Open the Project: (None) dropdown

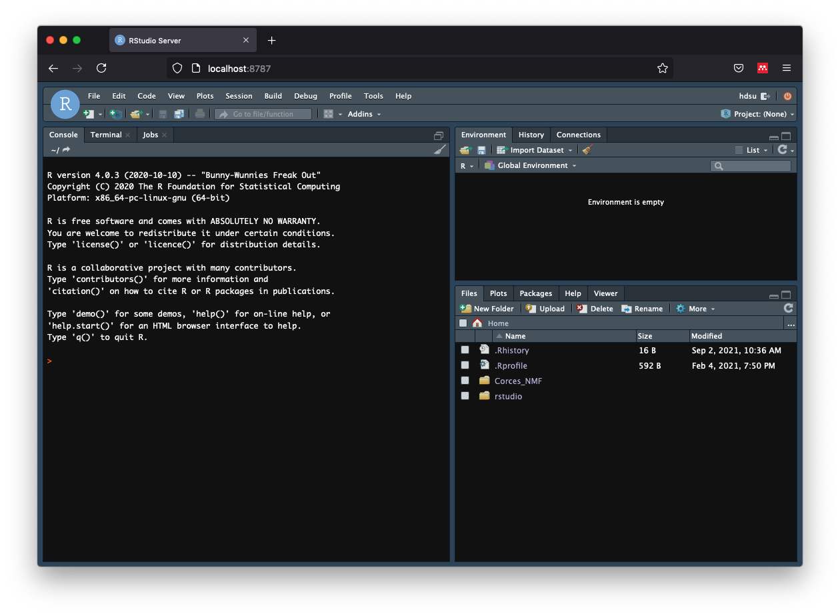[x=758, y=114]
